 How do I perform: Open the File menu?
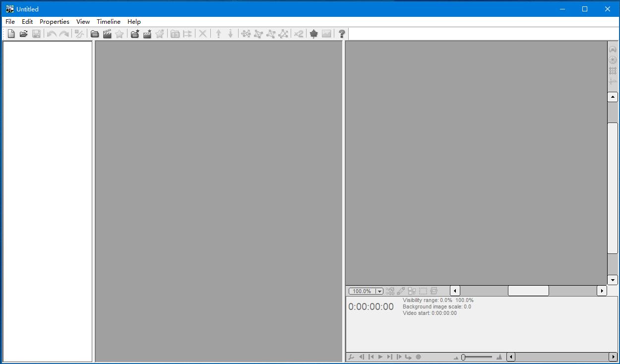tap(10, 22)
